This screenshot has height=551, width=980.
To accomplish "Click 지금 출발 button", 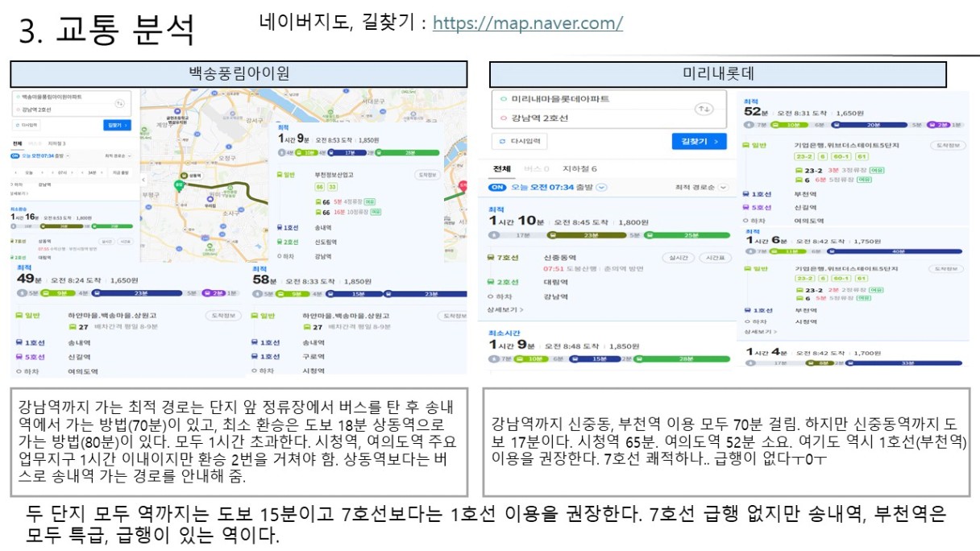I will click(119, 172).
